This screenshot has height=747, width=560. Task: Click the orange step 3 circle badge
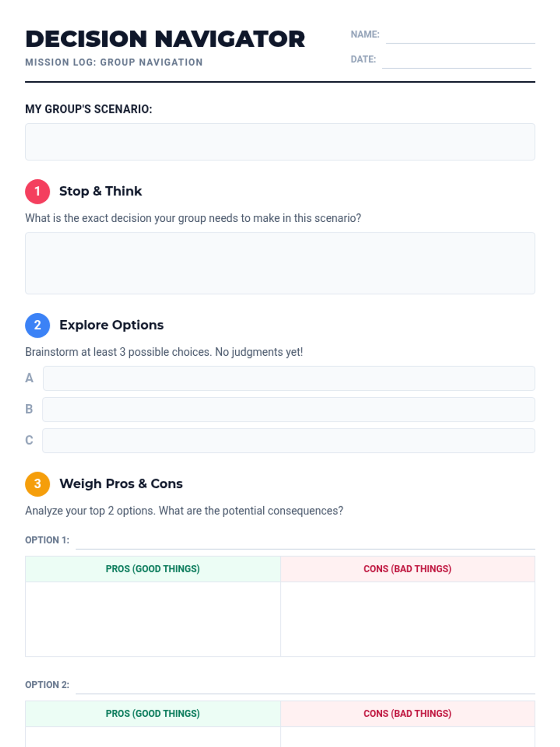[37, 484]
